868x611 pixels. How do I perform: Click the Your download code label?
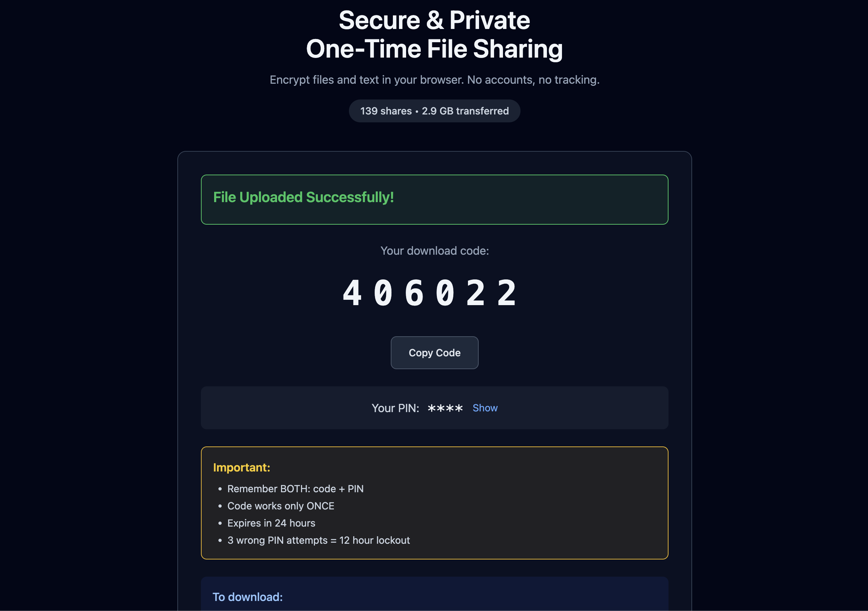(434, 250)
